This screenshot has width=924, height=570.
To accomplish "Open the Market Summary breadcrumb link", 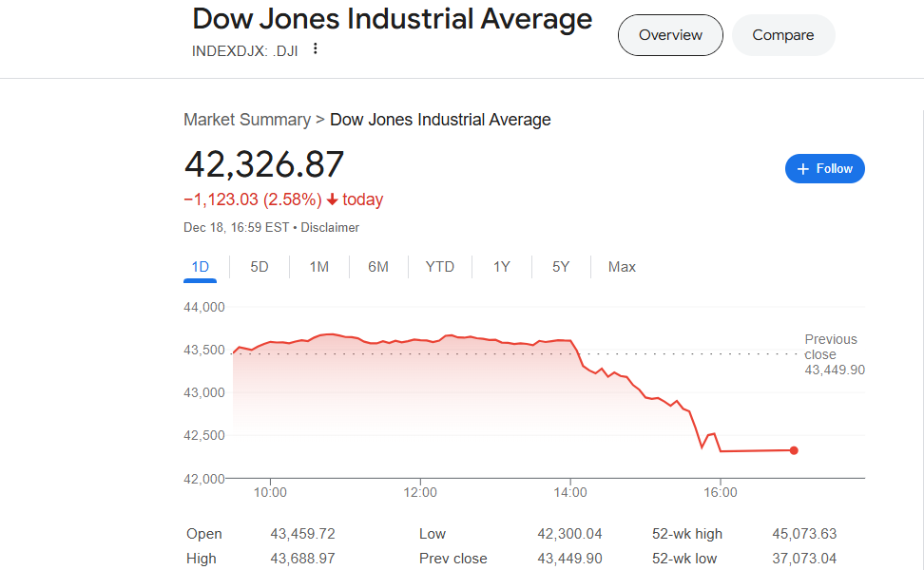I will tap(247, 120).
